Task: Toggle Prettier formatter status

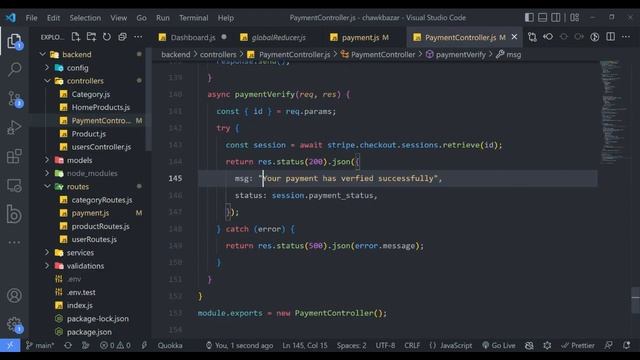Action: 578,345
